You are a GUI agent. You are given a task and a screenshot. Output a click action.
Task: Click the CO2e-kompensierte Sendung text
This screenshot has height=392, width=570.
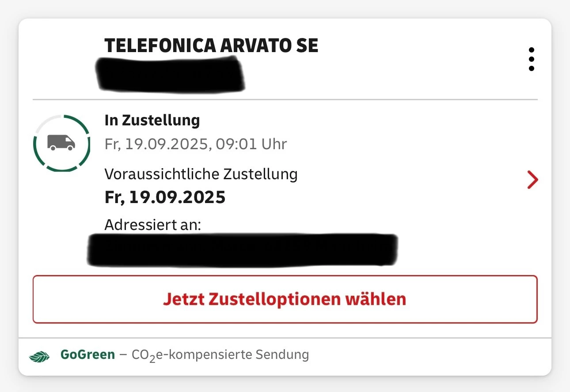pyautogui.click(x=220, y=355)
